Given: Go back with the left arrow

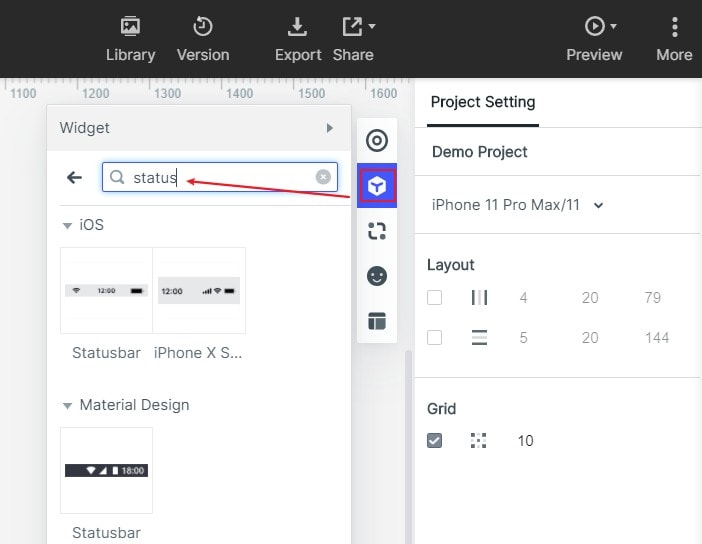Looking at the screenshot, I should click(x=74, y=178).
